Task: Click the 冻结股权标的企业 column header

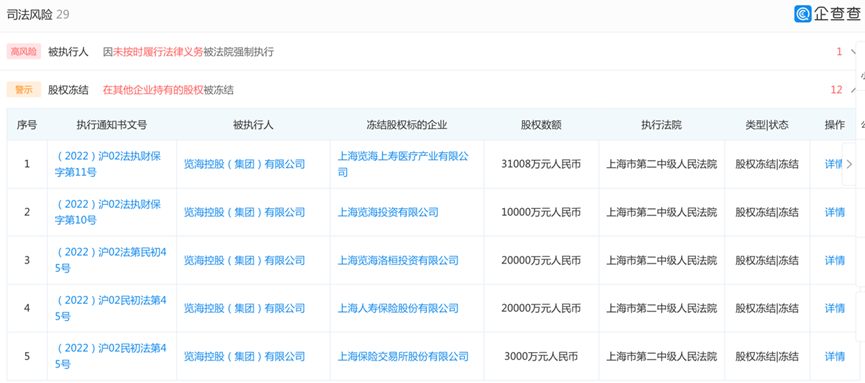Action: [407, 125]
